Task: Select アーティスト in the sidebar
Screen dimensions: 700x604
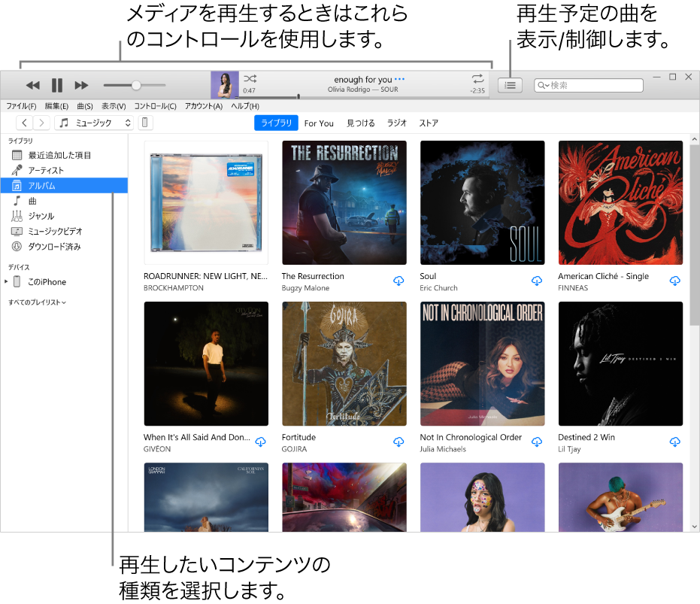Action: tap(64, 170)
